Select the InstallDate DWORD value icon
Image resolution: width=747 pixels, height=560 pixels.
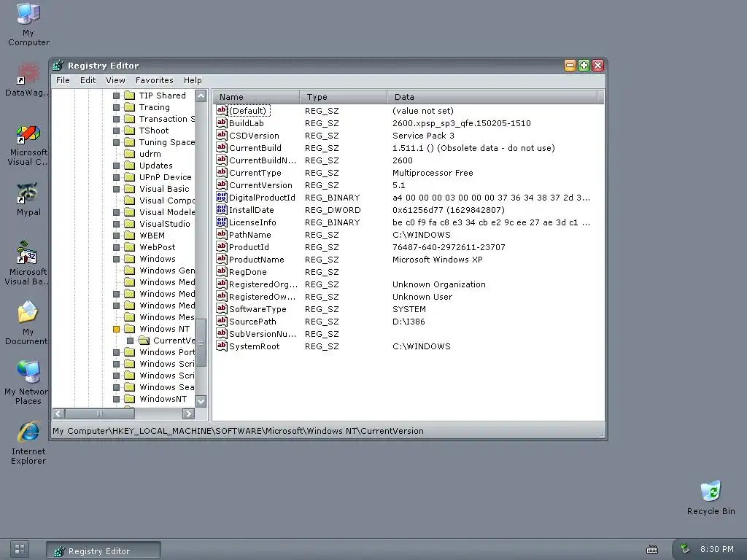pos(222,209)
